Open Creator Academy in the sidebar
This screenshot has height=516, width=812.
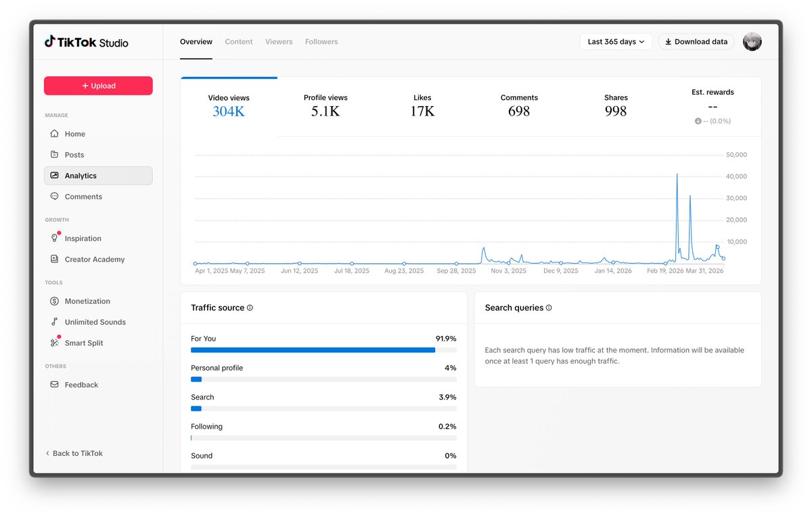[x=98, y=260]
